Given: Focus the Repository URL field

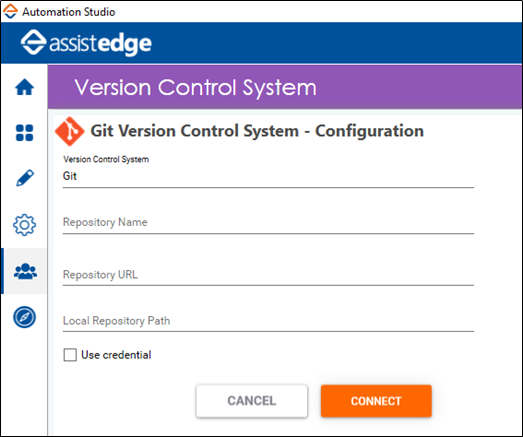Looking at the screenshot, I should 268,275.
